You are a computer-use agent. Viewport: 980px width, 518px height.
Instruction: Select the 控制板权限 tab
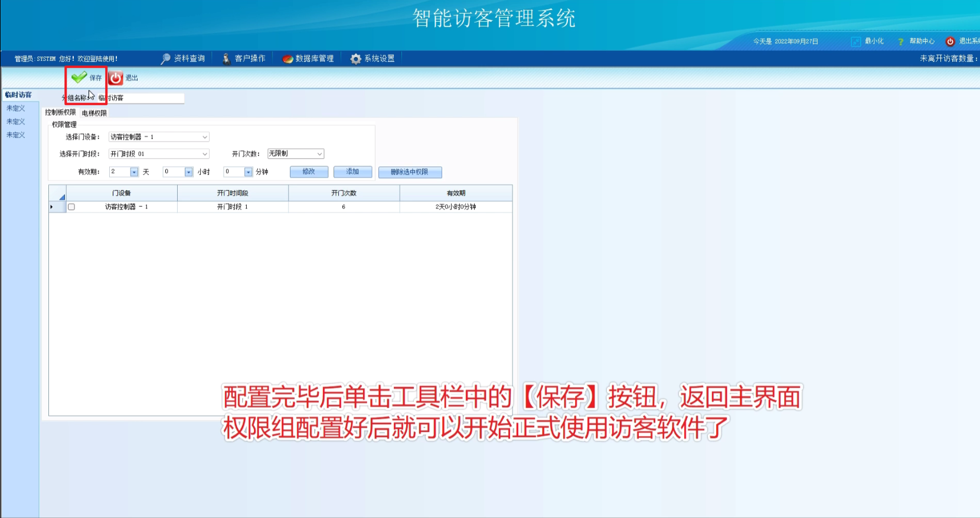tap(60, 113)
